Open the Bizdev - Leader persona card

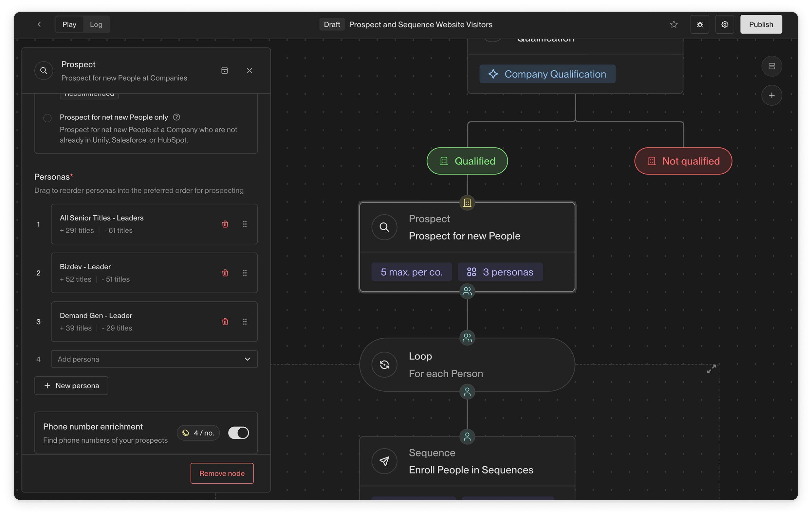(x=154, y=273)
